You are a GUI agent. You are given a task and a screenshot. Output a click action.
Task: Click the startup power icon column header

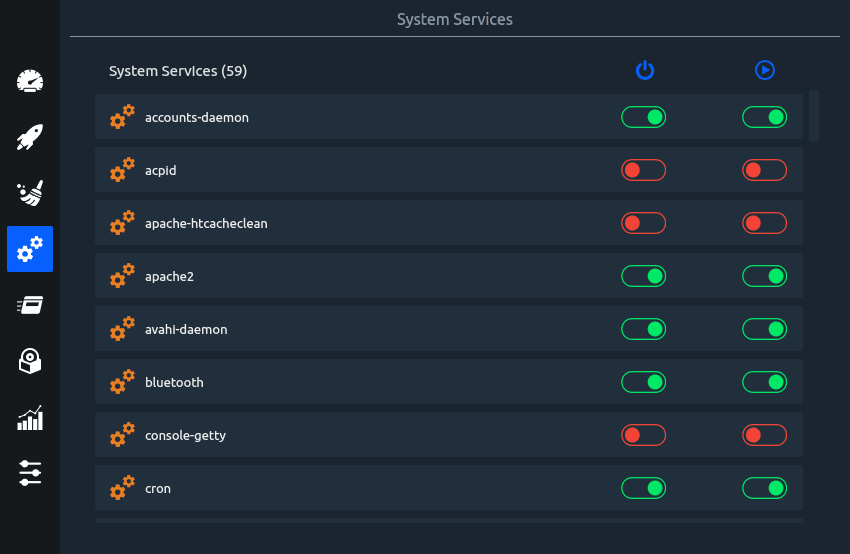(645, 70)
